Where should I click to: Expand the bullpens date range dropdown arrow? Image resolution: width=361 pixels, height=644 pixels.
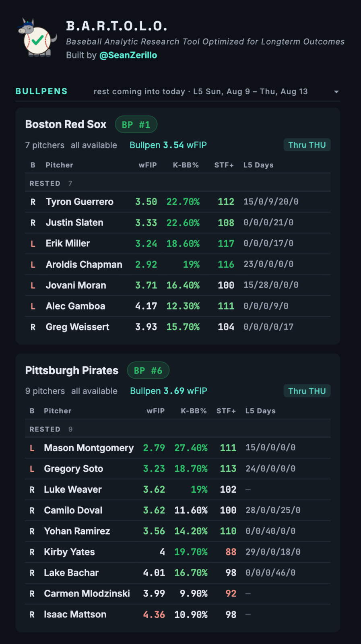click(336, 92)
